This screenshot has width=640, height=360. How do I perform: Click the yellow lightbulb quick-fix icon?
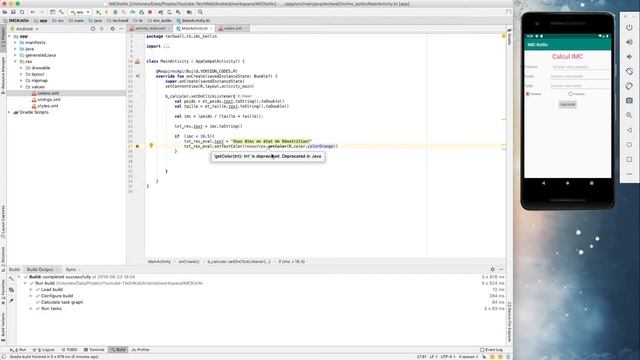151,145
